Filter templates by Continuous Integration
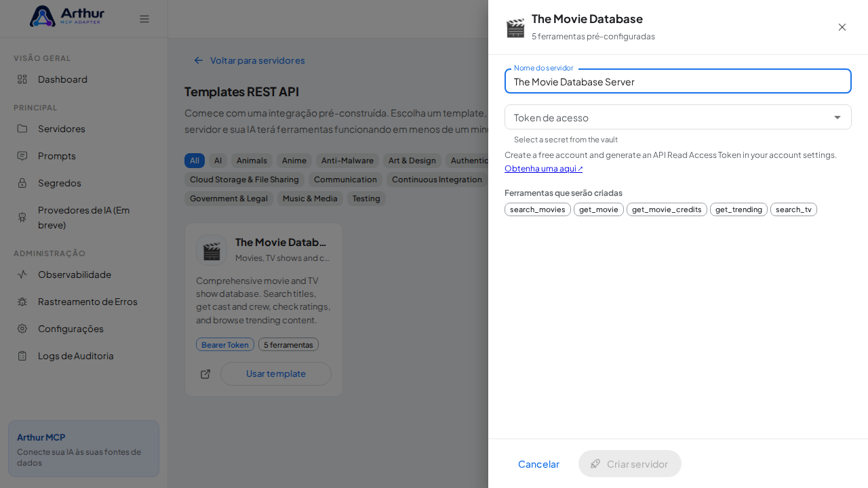 pos(437,180)
